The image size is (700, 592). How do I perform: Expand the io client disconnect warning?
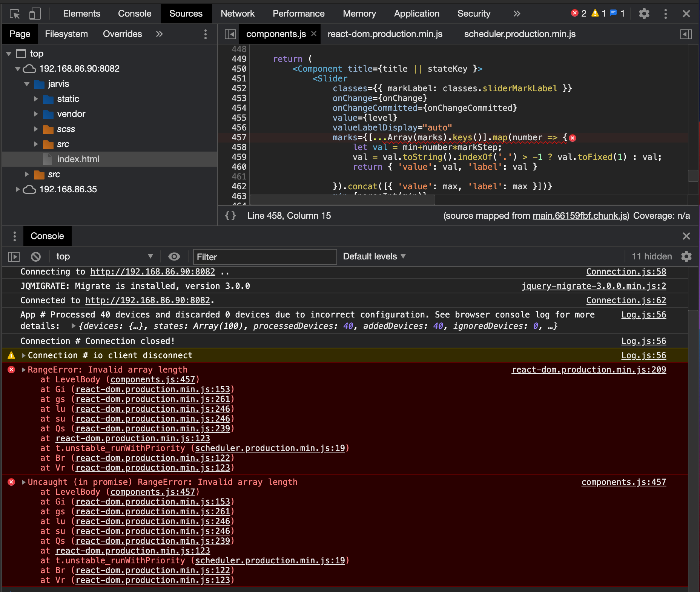23,356
